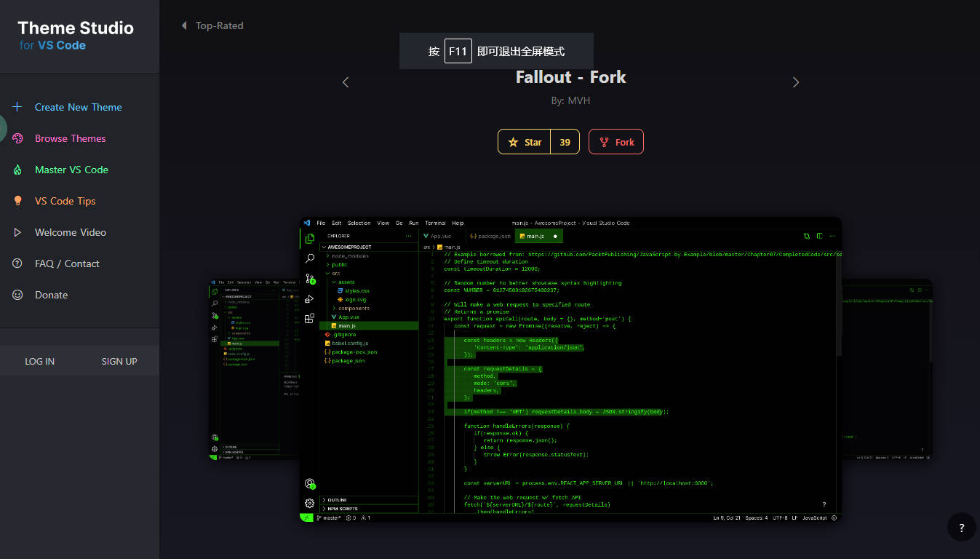The height and width of the screenshot is (559, 980).
Task: Click Open Changes icon in editor toolbar
Action: point(806,236)
